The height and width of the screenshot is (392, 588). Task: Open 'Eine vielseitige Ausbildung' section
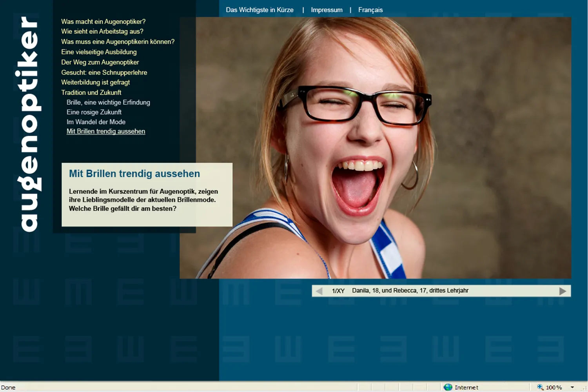click(99, 52)
